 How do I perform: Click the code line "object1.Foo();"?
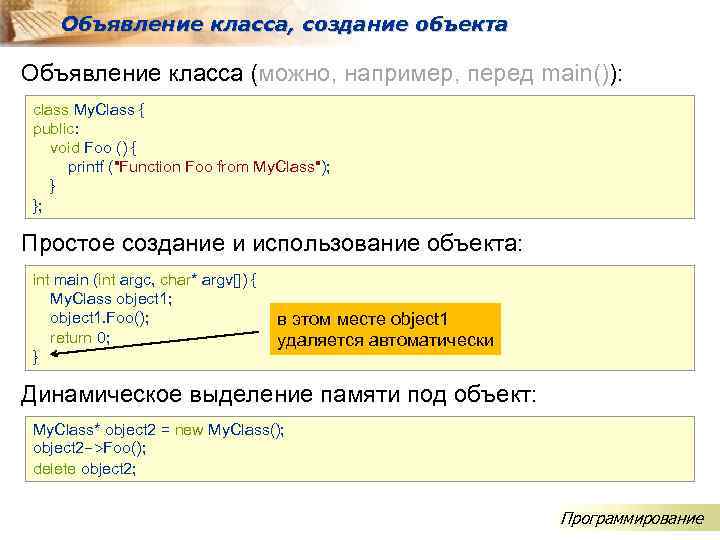pos(99,318)
